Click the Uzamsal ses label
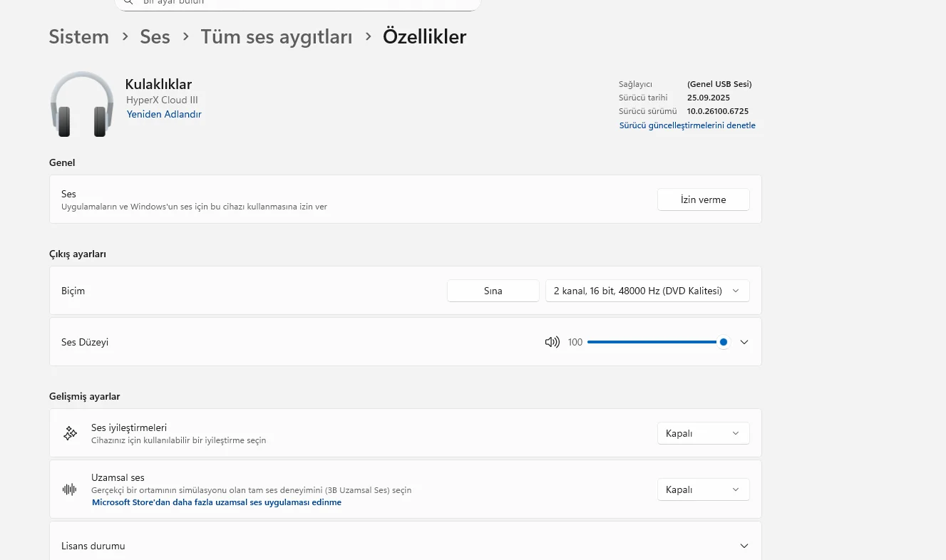Viewport: 946px width, 560px height. pyautogui.click(x=118, y=477)
